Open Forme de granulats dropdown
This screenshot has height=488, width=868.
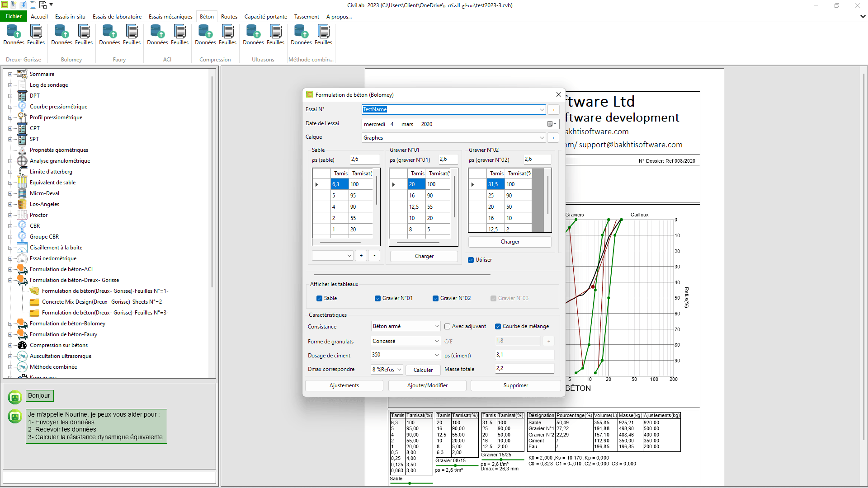[437, 341]
